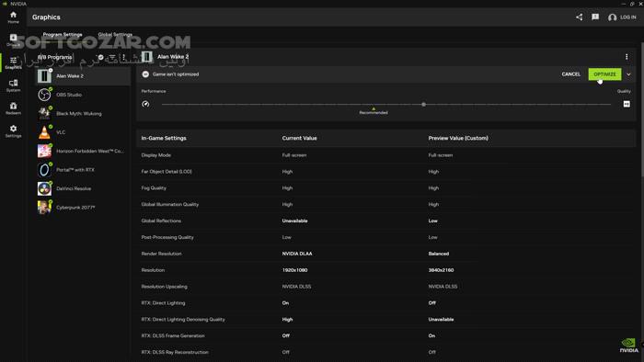The width and height of the screenshot is (644, 362).
Task: Click the green OPTIMIZE button
Action: pos(604,74)
